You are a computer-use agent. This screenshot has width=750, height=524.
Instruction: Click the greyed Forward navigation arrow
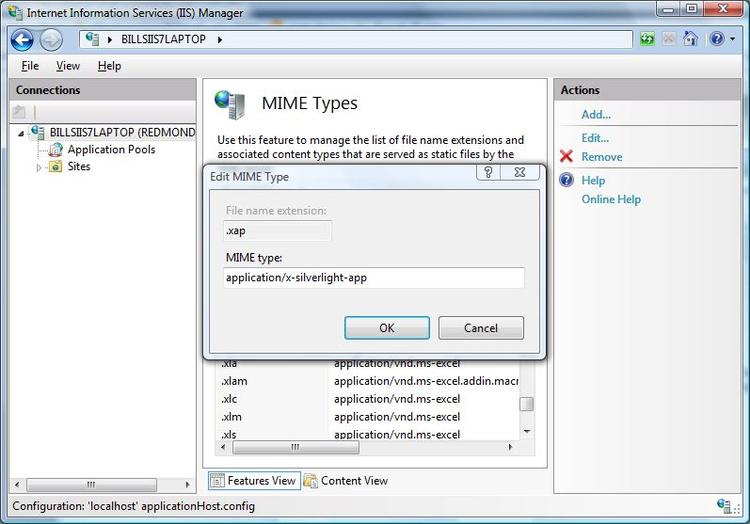pyautogui.click(x=51, y=40)
